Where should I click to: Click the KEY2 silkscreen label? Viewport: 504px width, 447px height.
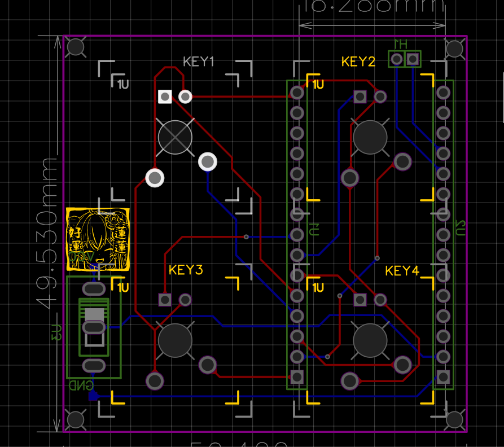pos(358,62)
